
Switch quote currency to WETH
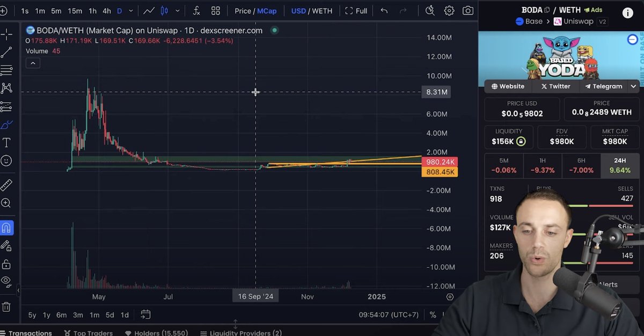322,11
